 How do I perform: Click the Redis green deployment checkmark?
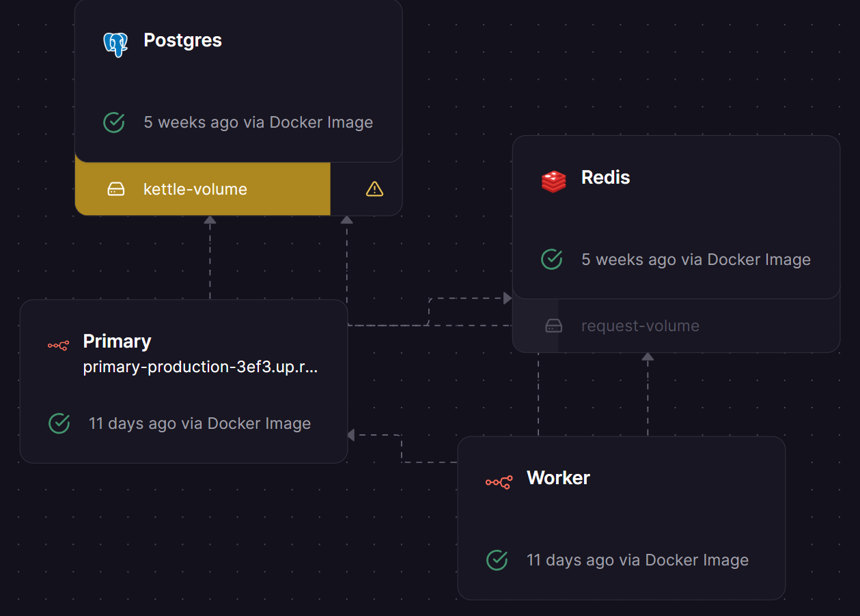tap(552, 260)
